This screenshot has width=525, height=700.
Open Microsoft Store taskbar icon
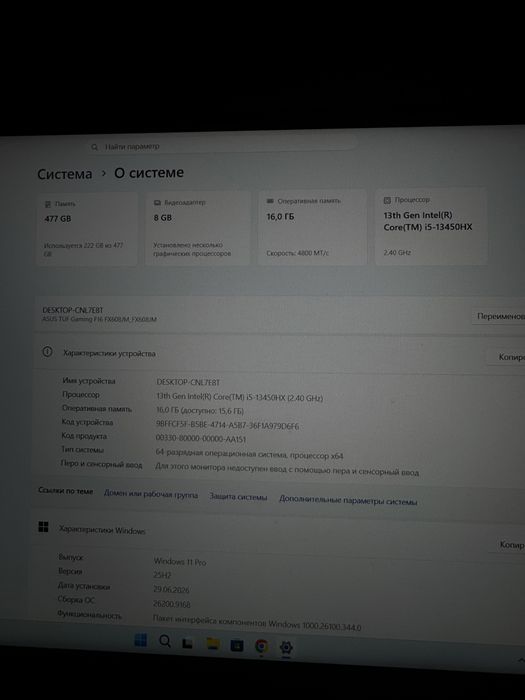(x=237, y=645)
